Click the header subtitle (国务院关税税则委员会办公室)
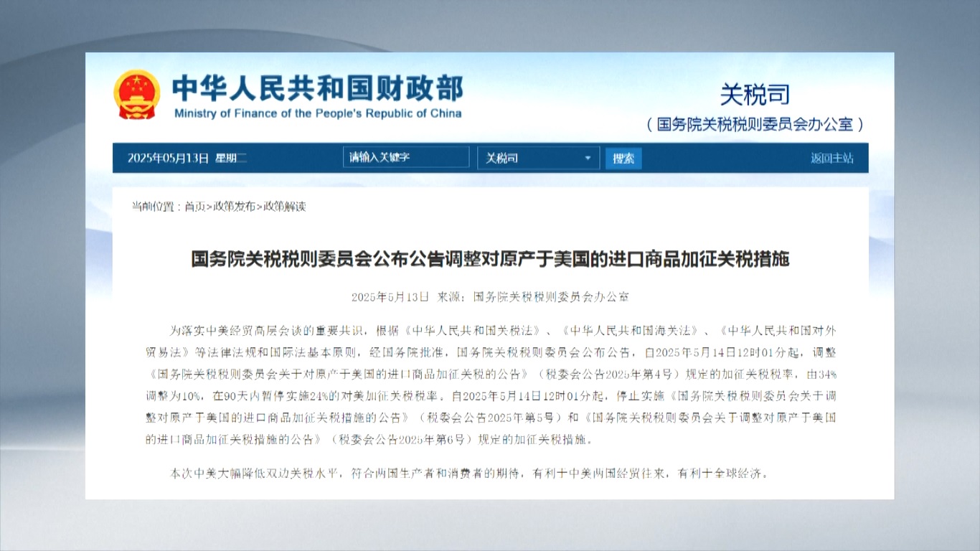980x551 pixels. [x=755, y=124]
